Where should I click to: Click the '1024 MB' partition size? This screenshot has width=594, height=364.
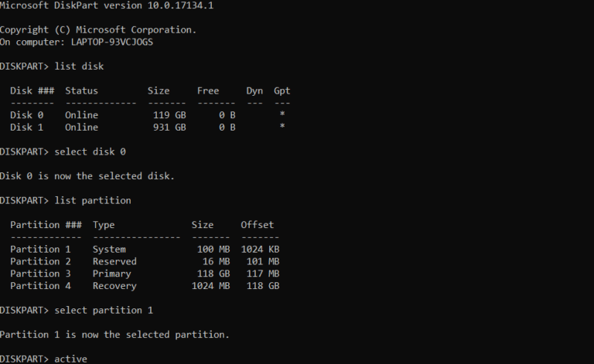[211, 286]
